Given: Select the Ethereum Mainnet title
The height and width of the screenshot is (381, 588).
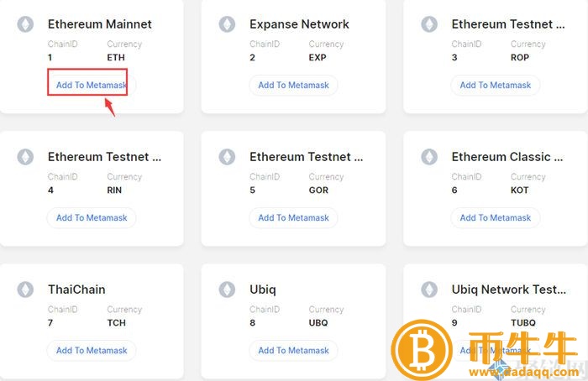Looking at the screenshot, I should (100, 24).
